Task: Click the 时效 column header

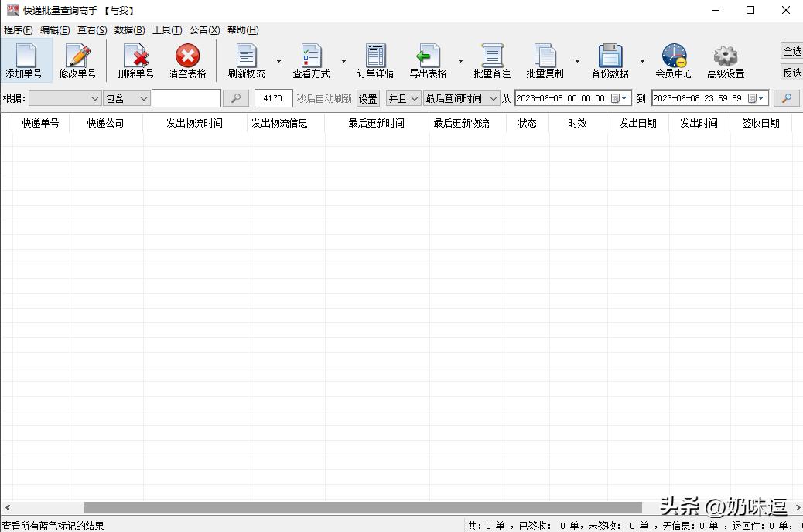Action: 578,124
